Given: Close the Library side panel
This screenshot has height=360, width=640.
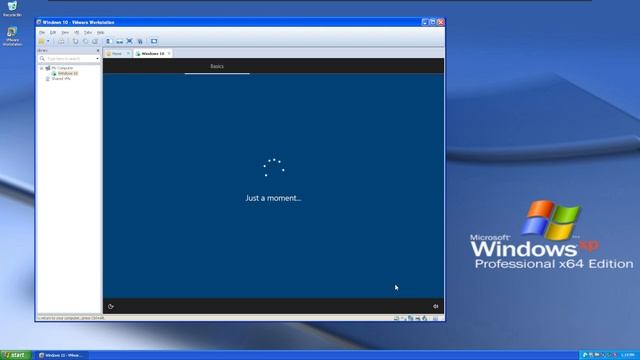Looking at the screenshot, I should click(98, 51).
